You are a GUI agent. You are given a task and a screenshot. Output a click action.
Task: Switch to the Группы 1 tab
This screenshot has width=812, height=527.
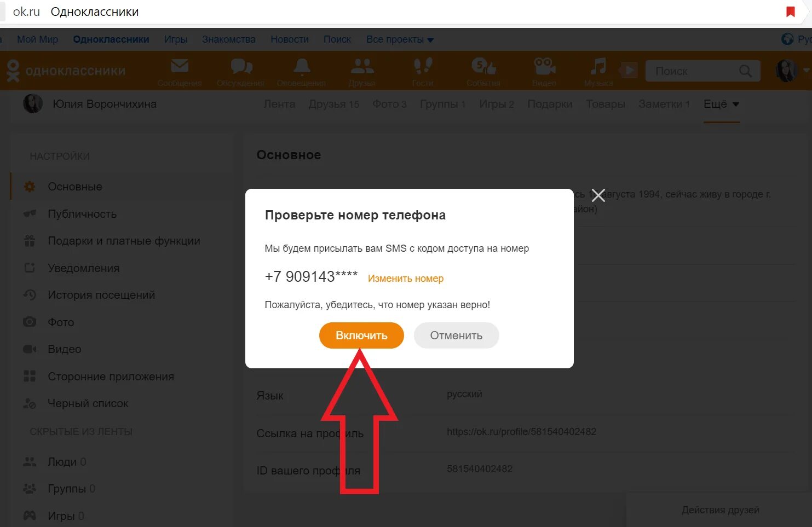click(x=442, y=104)
